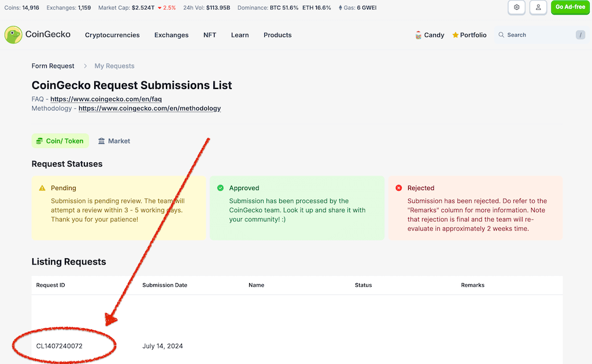Open the NFT menu
The width and height of the screenshot is (592, 364).
[210, 35]
